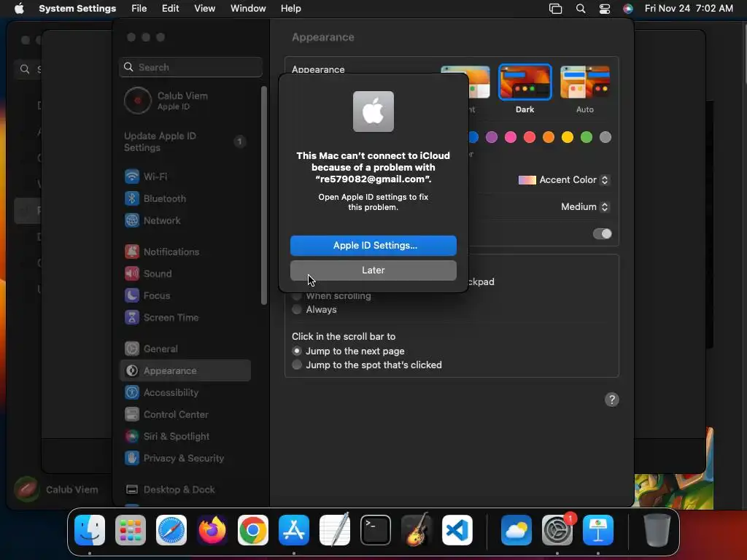Viewport: 747px width, 560px height.
Task: Open Spotlight search in menu bar
Action: pos(580,9)
